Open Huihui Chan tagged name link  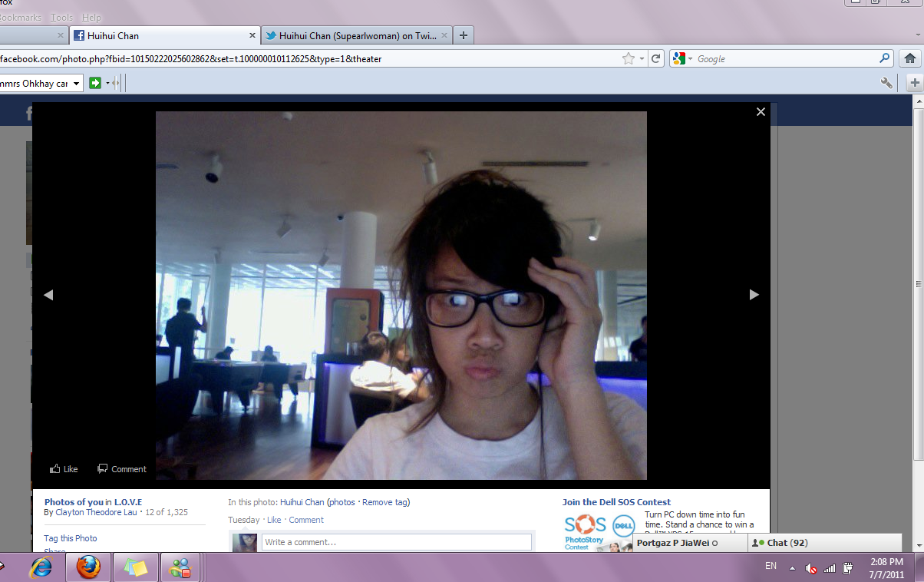click(x=302, y=502)
